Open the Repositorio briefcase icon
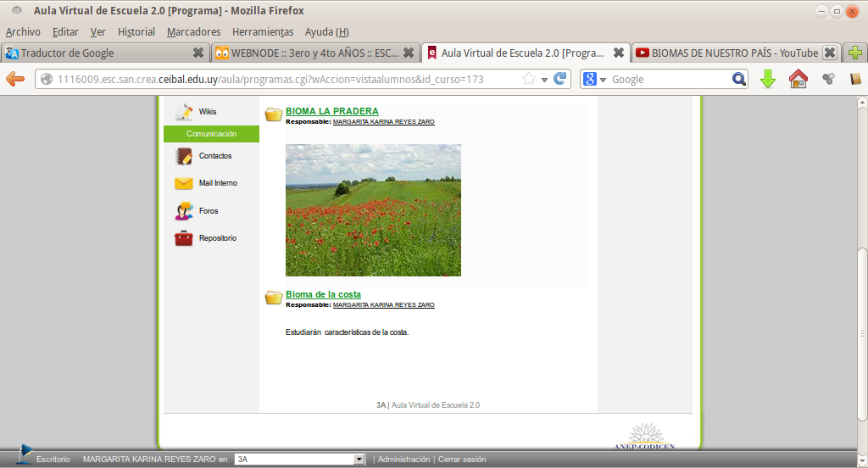The image size is (868, 468). (184, 238)
